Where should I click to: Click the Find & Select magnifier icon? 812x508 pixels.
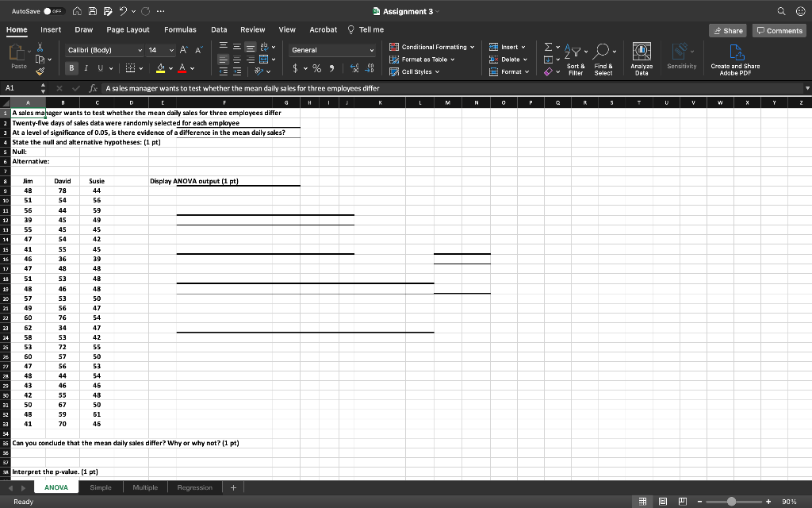(601, 49)
